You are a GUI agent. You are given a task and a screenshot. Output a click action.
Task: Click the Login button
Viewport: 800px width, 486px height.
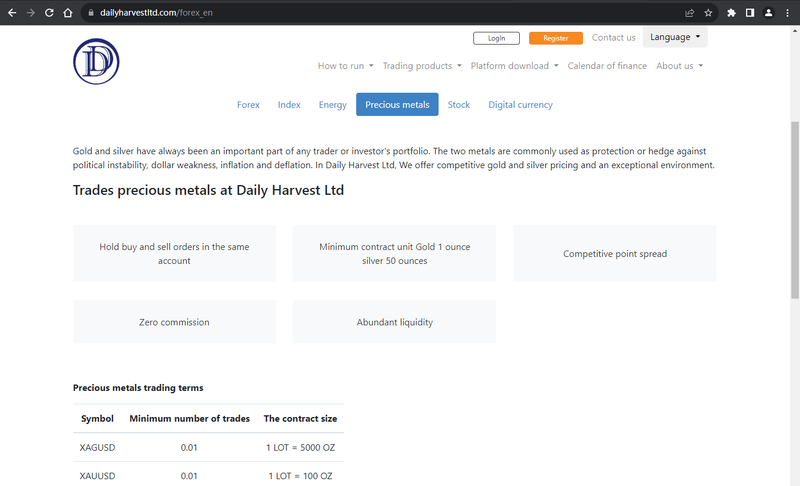click(496, 38)
